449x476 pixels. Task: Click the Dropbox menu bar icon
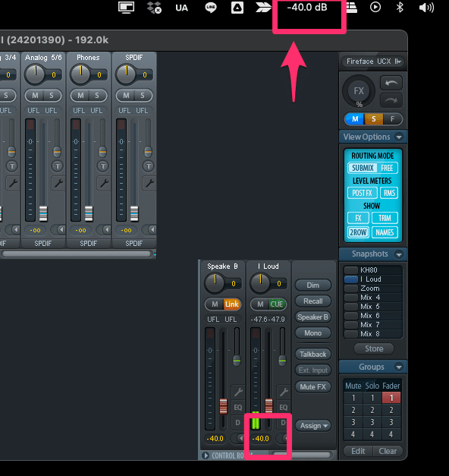click(x=154, y=8)
